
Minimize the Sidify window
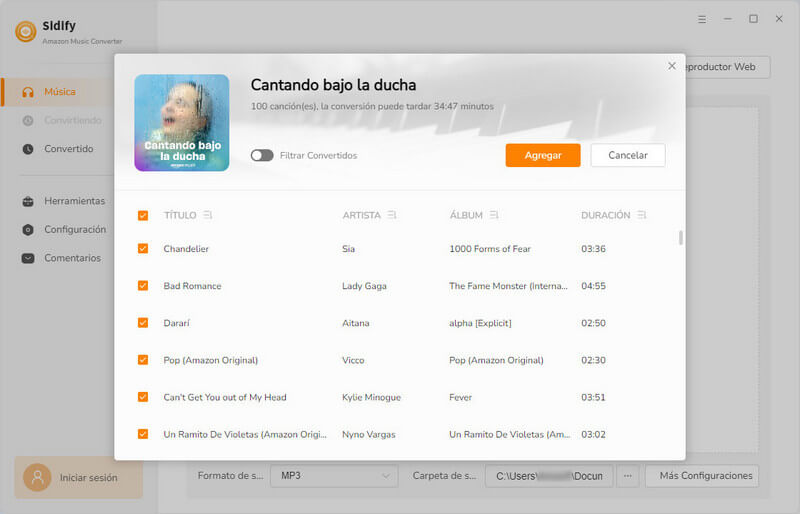[728, 19]
